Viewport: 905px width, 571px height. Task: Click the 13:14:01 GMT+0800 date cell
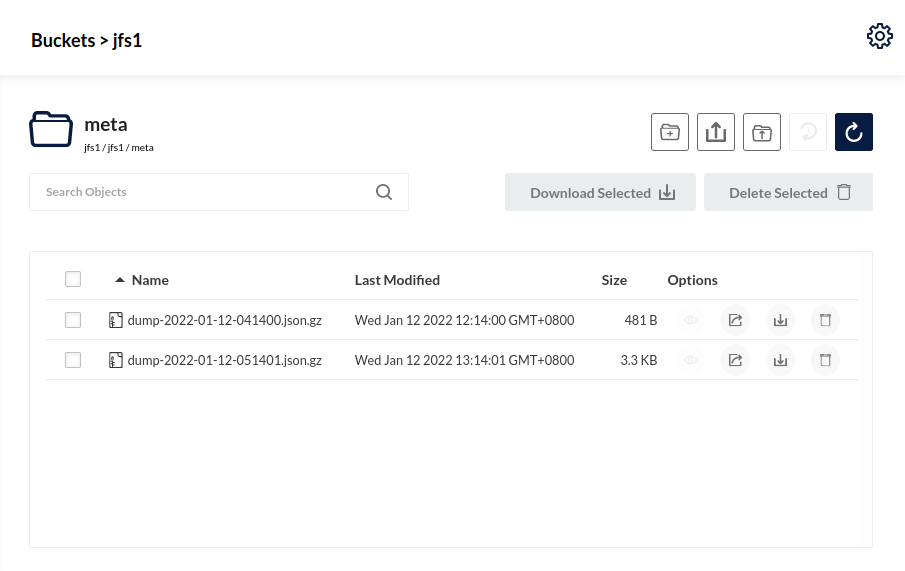pyautogui.click(x=465, y=360)
